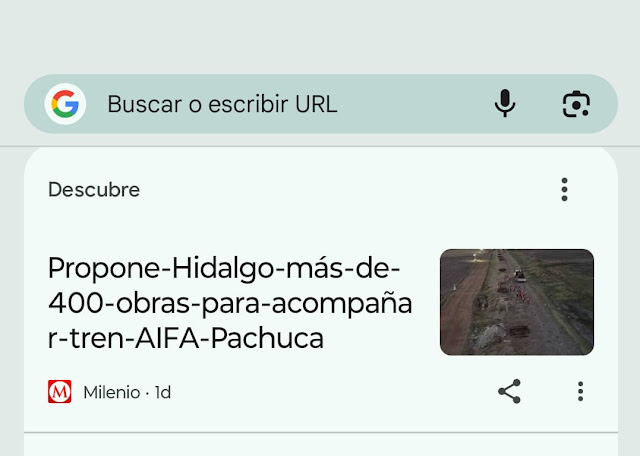
Task: Tap the Descubre section title
Action: [94, 189]
